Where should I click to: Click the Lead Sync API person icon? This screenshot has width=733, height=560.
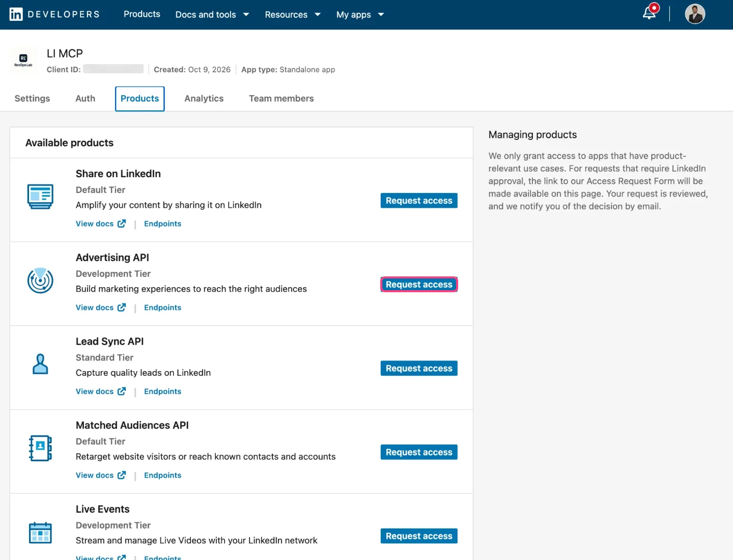coord(40,364)
